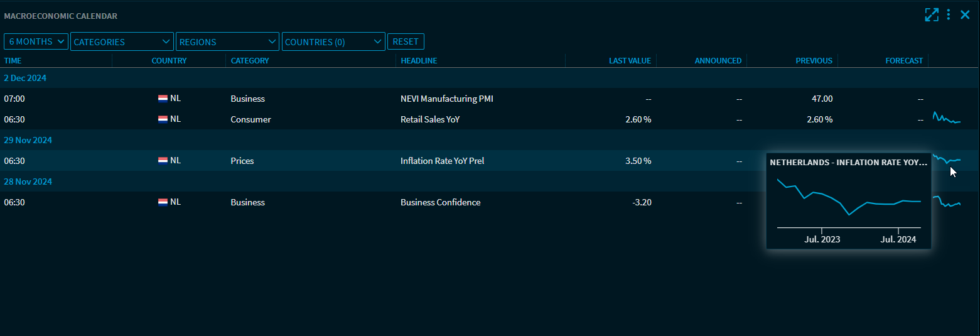Click the Netherlands flag in Business Confidence row
980x336 pixels.
(x=163, y=202)
